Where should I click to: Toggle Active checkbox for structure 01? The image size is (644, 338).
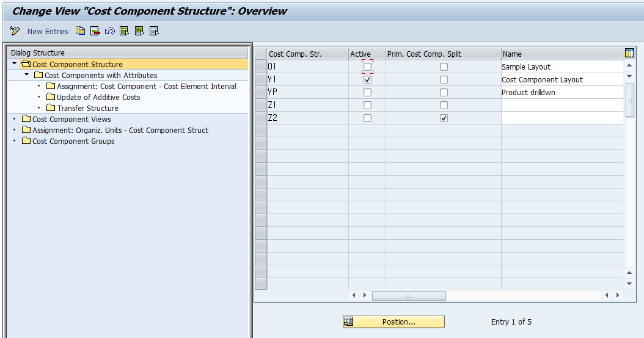coord(368,67)
